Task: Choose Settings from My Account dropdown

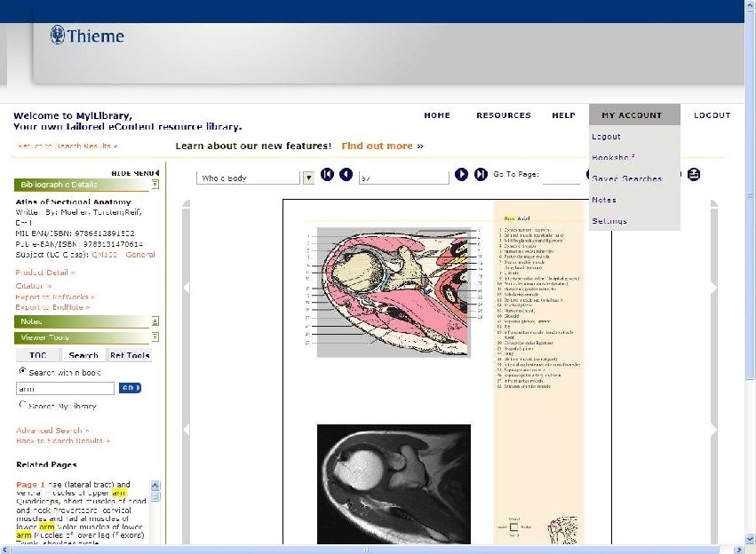Action: point(609,221)
